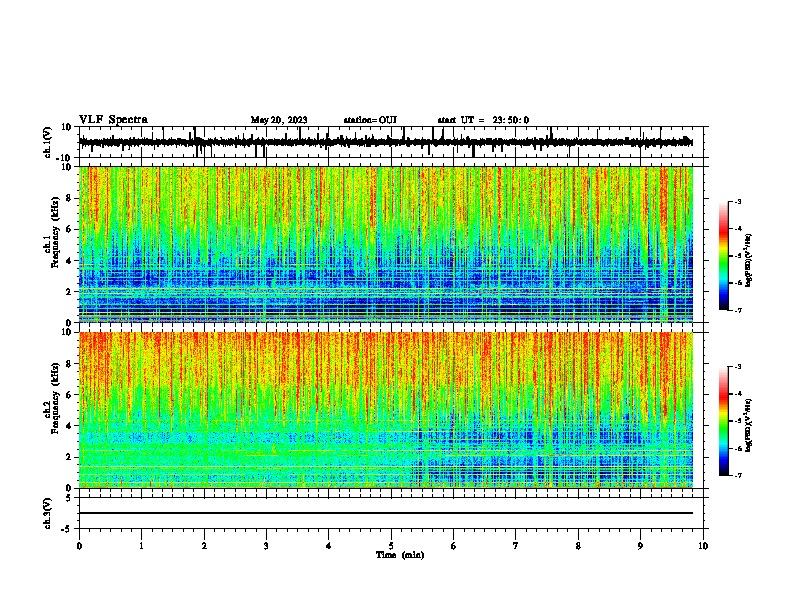Click the "-3" tick on ch.1 colorbar
Screen dimensions: 792x612
tap(738, 202)
